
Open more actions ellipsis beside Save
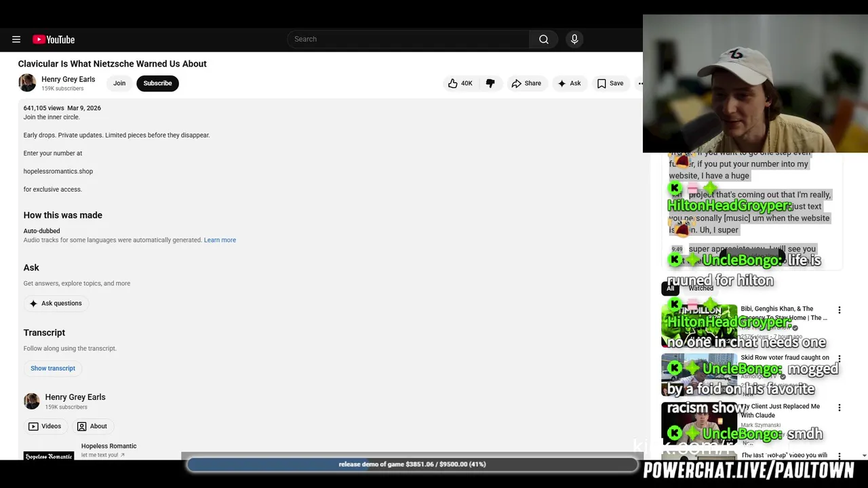click(640, 83)
